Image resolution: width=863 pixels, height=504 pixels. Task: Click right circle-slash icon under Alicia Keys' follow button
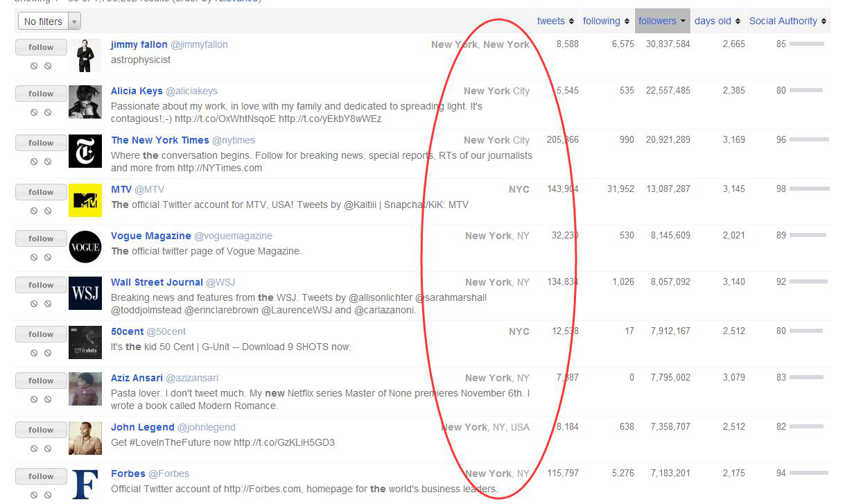[x=48, y=112]
